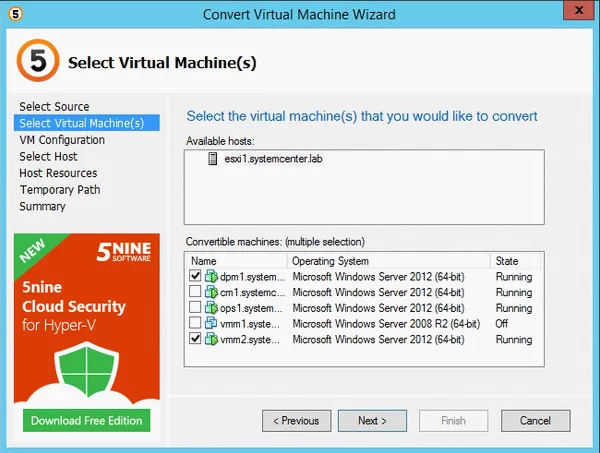Screen dimensions: 600x453
Task: Open the Host Resources step
Action: pos(58,173)
